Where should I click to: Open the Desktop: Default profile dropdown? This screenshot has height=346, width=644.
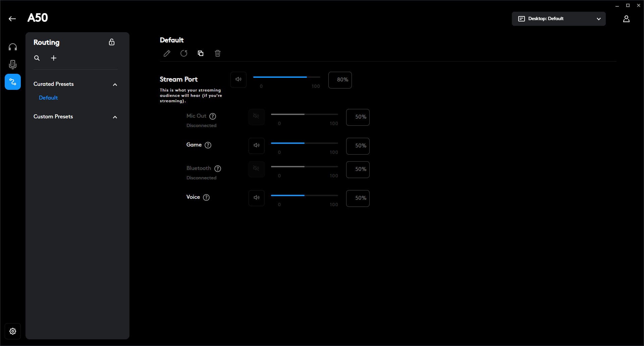point(558,19)
